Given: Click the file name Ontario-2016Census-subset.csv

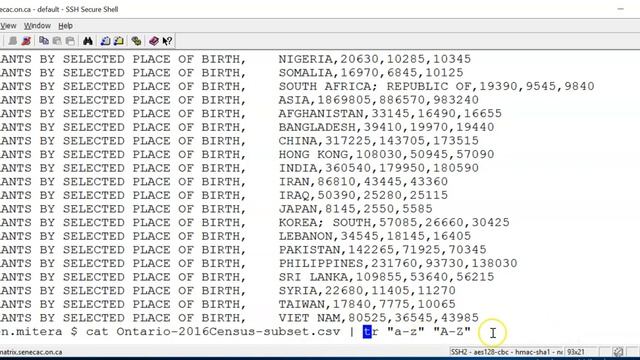Looking at the screenshot, I should (228, 331).
